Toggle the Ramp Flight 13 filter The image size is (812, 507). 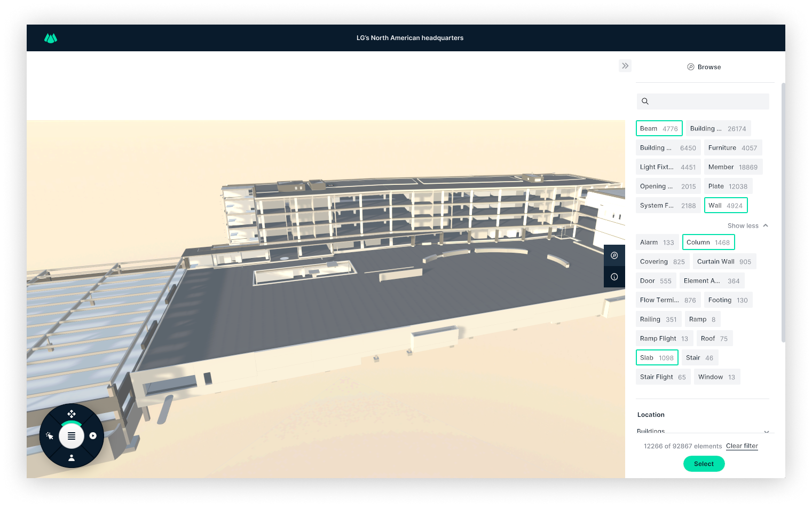coord(665,338)
